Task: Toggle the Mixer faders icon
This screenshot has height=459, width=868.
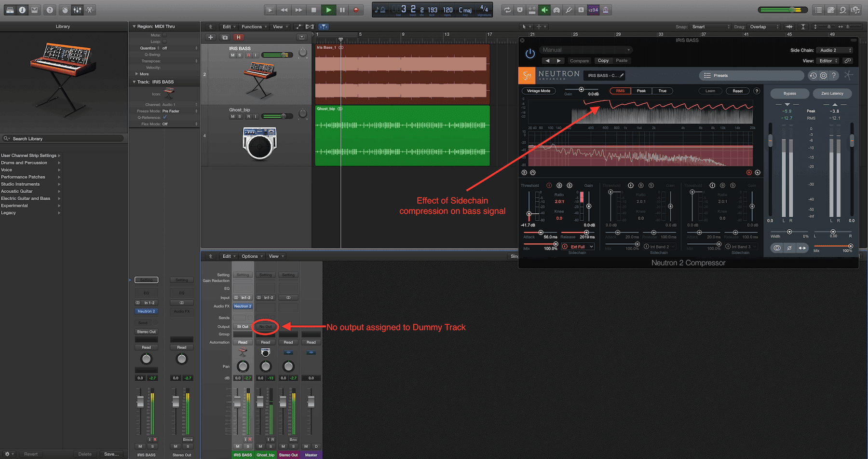Action: pos(77,10)
